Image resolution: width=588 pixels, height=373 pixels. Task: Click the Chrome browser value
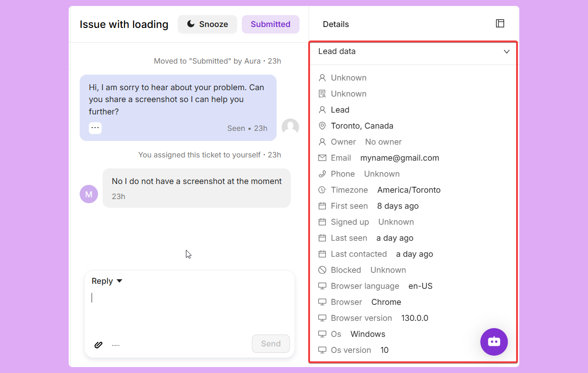coord(386,302)
